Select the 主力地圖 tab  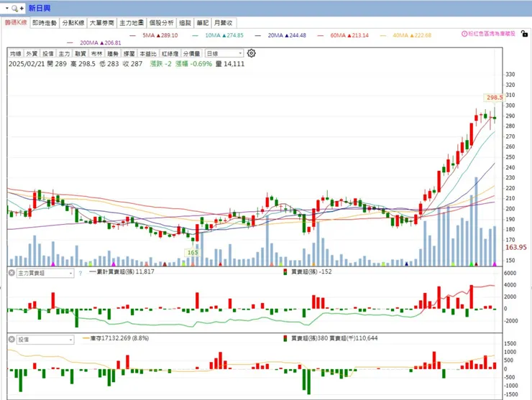(132, 23)
